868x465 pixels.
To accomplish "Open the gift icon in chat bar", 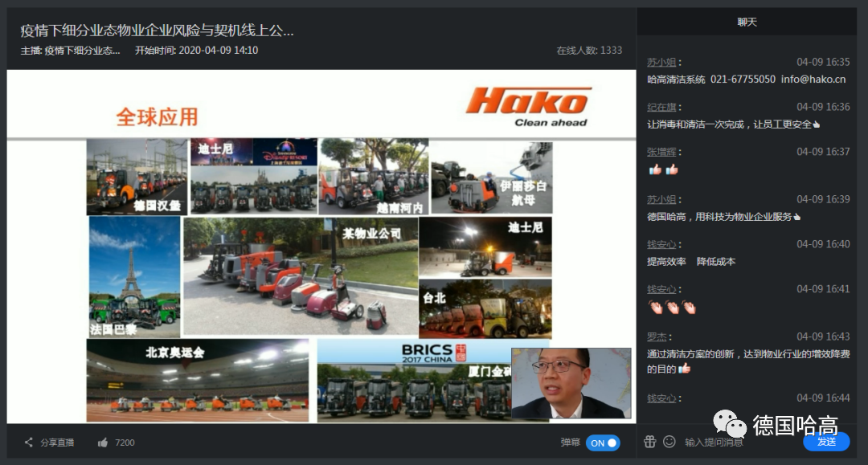I will click(650, 441).
